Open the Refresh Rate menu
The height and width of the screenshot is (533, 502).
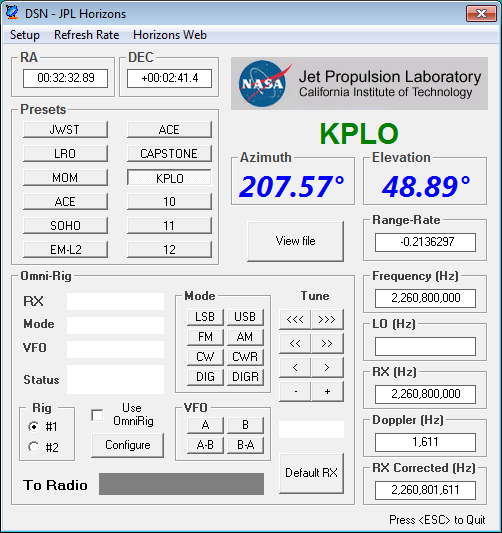[86, 35]
